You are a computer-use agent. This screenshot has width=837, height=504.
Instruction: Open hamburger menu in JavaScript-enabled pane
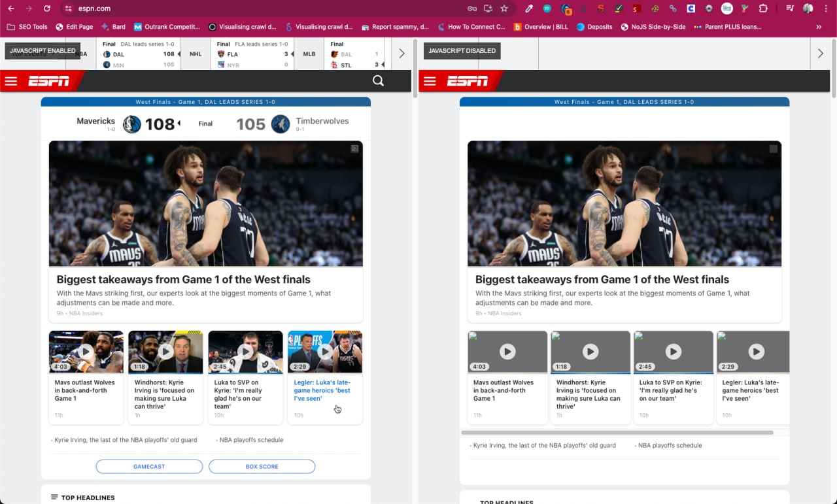pos(11,81)
